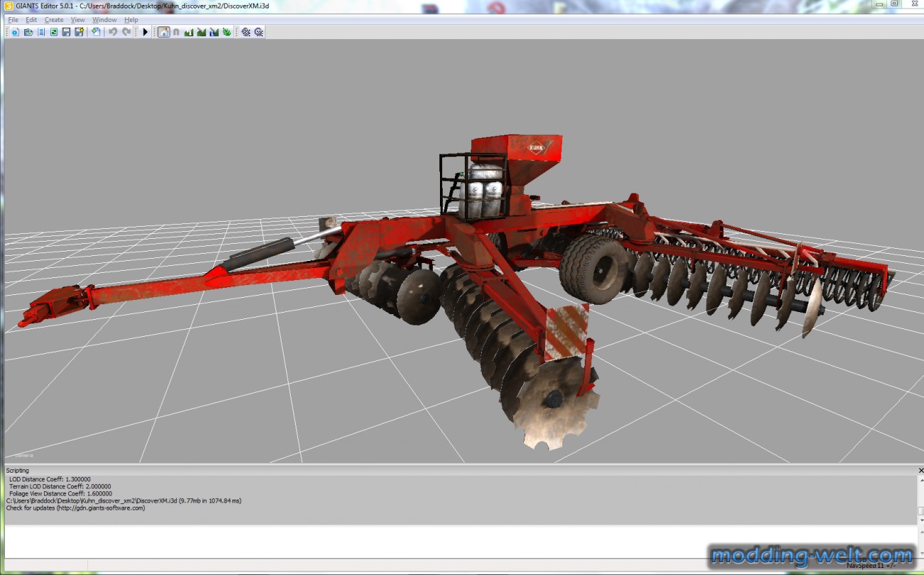This screenshot has height=575, width=924.
Task: Click the camera label in viewport corner
Action: [24, 456]
